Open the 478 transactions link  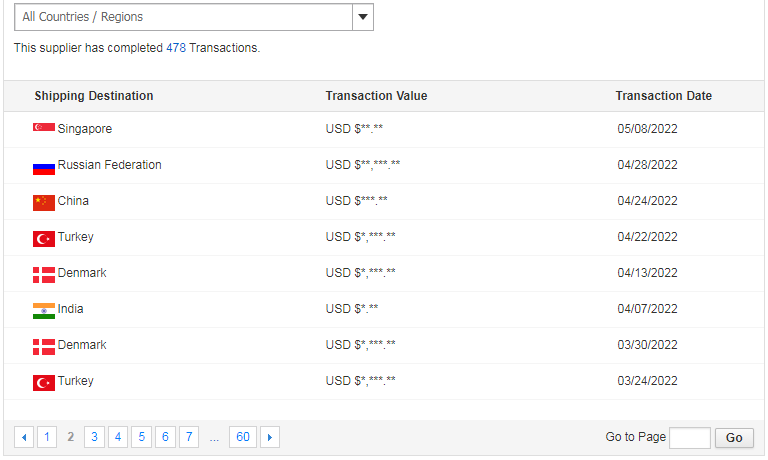(x=176, y=48)
